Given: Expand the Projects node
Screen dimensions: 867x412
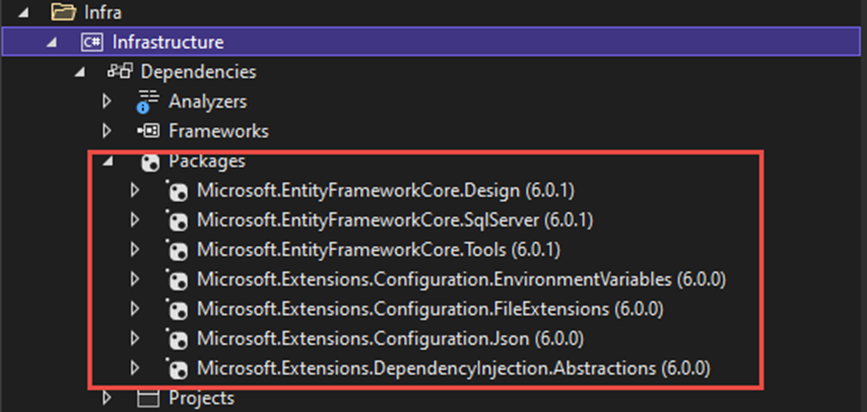Looking at the screenshot, I should [108, 398].
